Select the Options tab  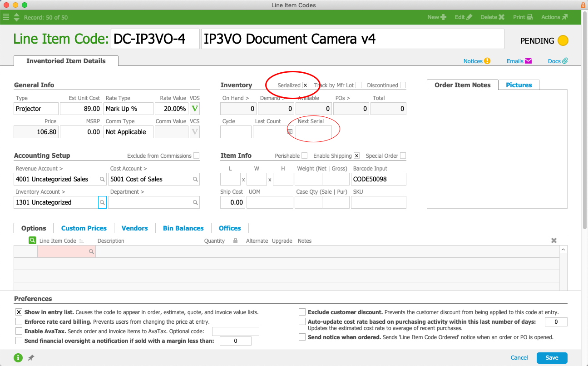34,228
